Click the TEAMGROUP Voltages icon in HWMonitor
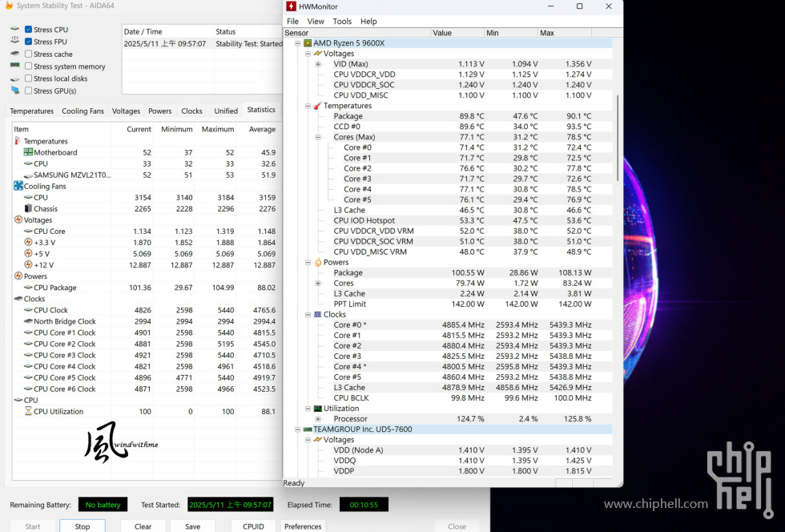This screenshot has width=785, height=532. pyautogui.click(x=317, y=440)
